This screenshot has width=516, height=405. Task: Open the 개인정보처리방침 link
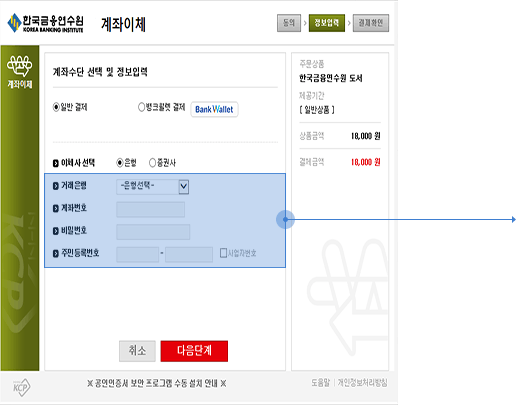pos(362,383)
